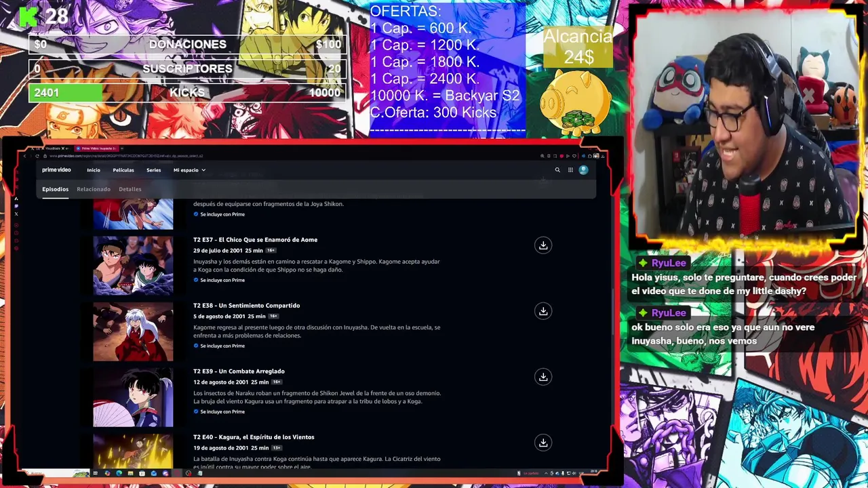Viewport: 868px width, 488px height.
Task: Open Películas in the navigation bar
Action: [x=123, y=170]
